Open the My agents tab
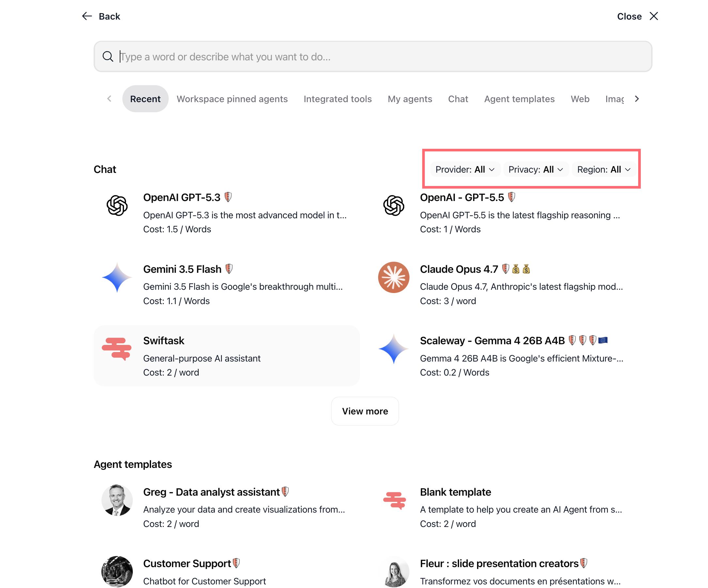This screenshot has width=708, height=588. tap(410, 99)
